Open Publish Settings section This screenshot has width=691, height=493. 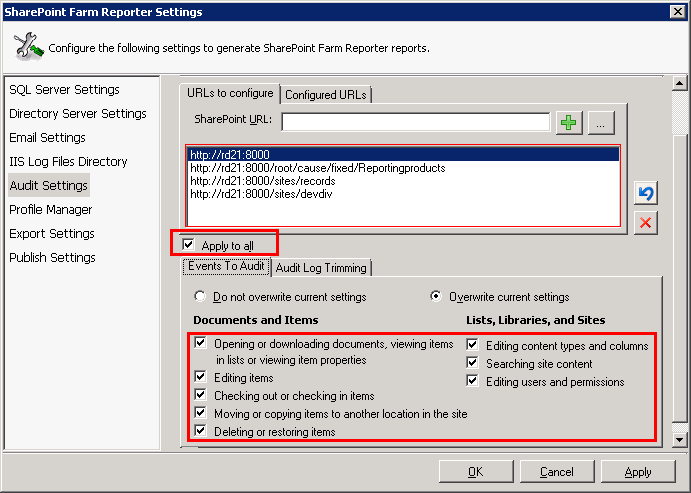[x=52, y=257]
